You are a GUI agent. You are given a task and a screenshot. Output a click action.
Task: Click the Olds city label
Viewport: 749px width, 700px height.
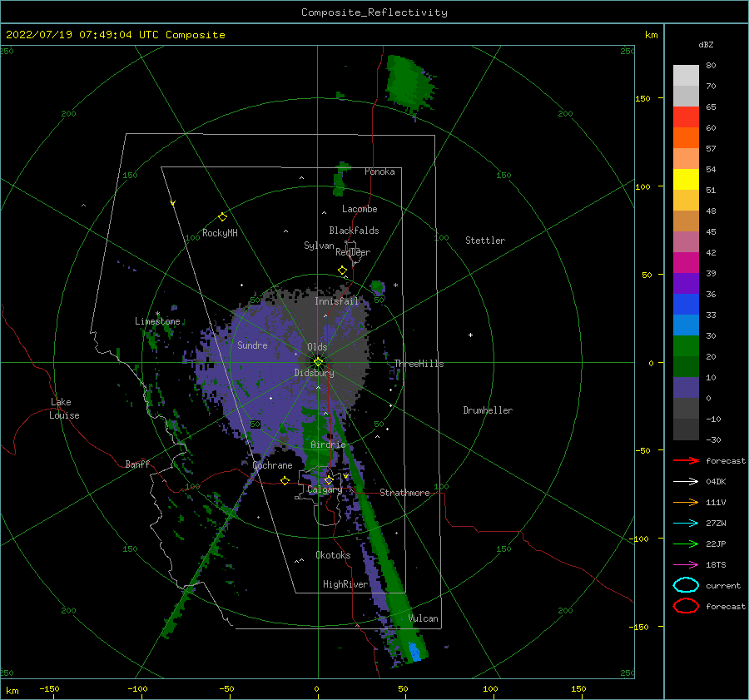pyautogui.click(x=317, y=347)
